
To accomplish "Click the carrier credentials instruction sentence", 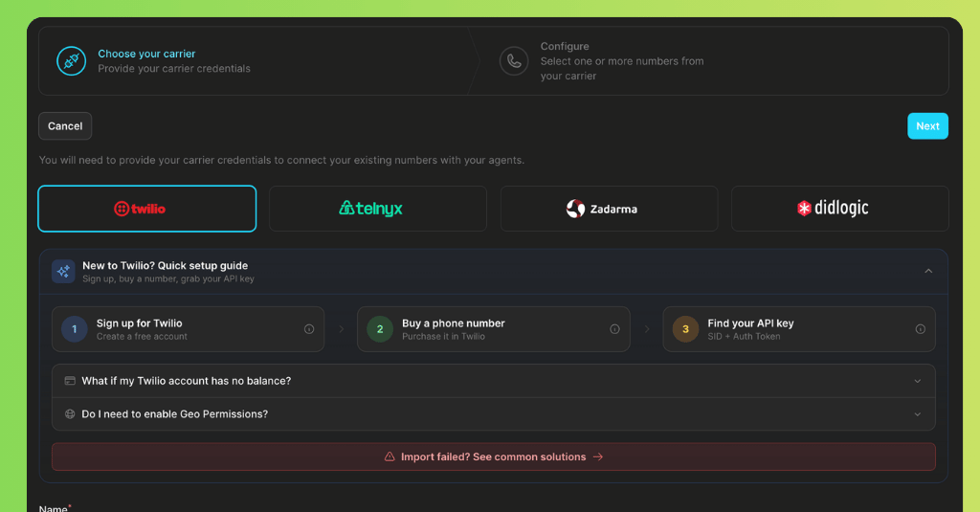I will 281,160.
